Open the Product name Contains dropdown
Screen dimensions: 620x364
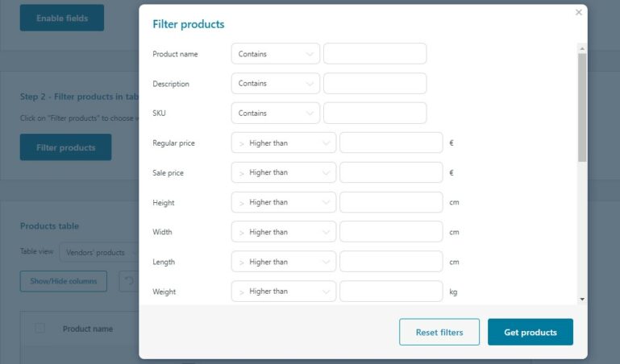(x=275, y=54)
